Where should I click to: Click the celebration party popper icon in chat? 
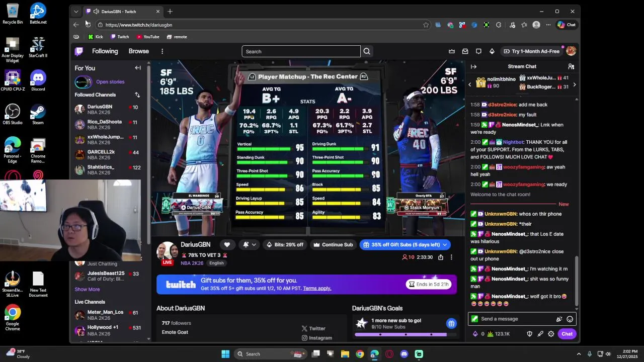tap(559, 319)
